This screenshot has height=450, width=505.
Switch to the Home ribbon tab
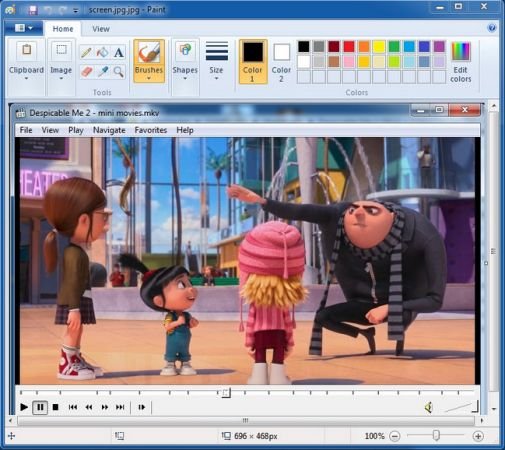tap(63, 29)
